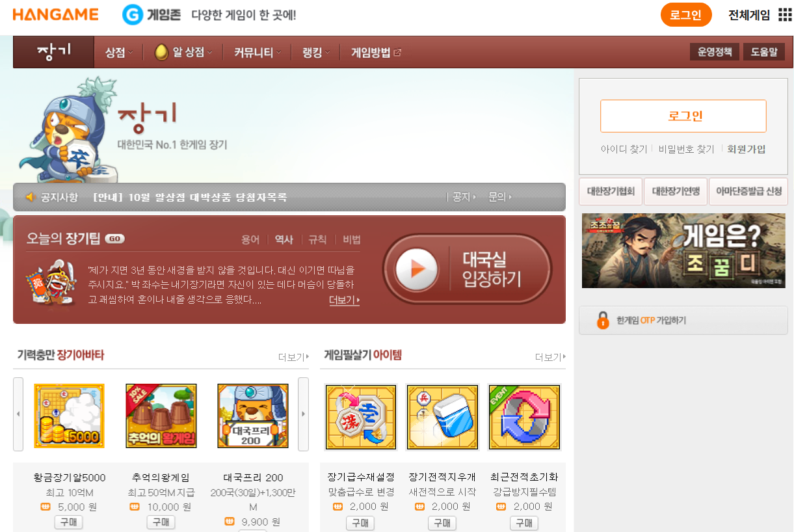The width and height of the screenshot is (794, 532).
Task: Click the 기력충만 장기아바타 section heading
Action: (60, 355)
